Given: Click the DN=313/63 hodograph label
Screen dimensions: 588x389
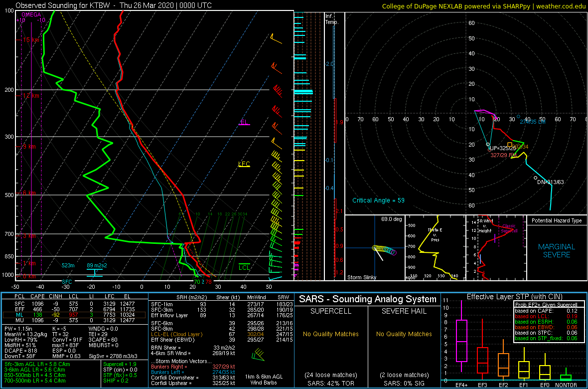Looking at the screenshot, I should click(551, 182).
